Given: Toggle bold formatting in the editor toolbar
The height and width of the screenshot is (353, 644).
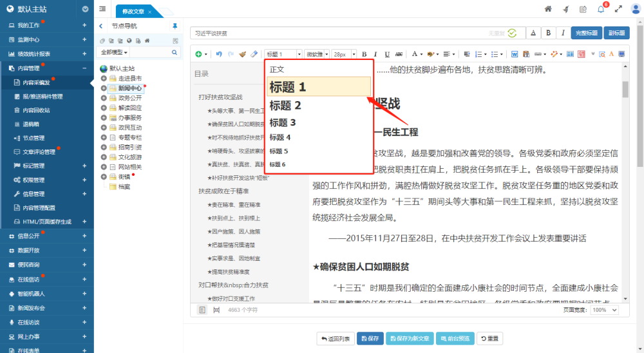Looking at the screenshot, I should [x=364, y=54].
